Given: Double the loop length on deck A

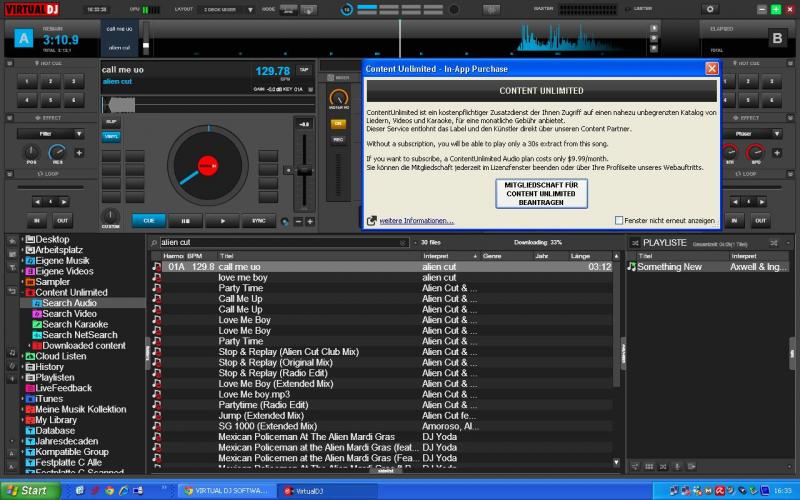Looking at the screenshot, I should 64,202.
